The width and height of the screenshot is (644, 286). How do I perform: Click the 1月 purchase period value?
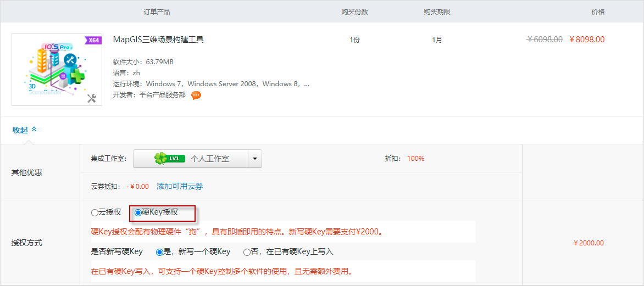pos(437,40)
